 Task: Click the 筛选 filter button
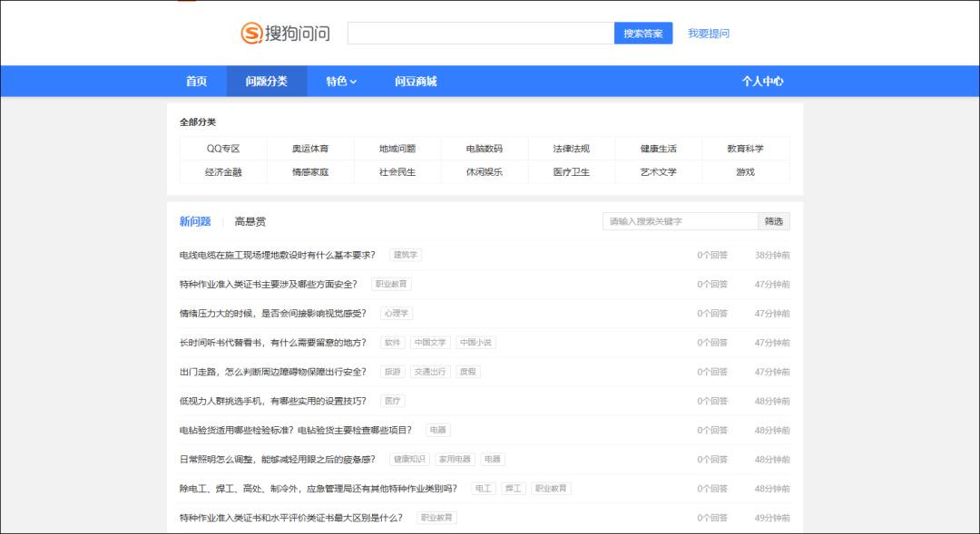[774, 221]
